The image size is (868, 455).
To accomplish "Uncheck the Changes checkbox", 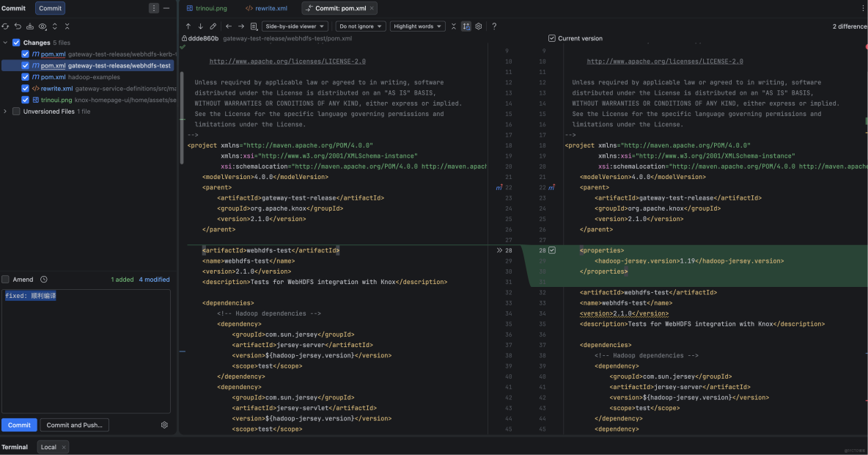I will 16,43.
